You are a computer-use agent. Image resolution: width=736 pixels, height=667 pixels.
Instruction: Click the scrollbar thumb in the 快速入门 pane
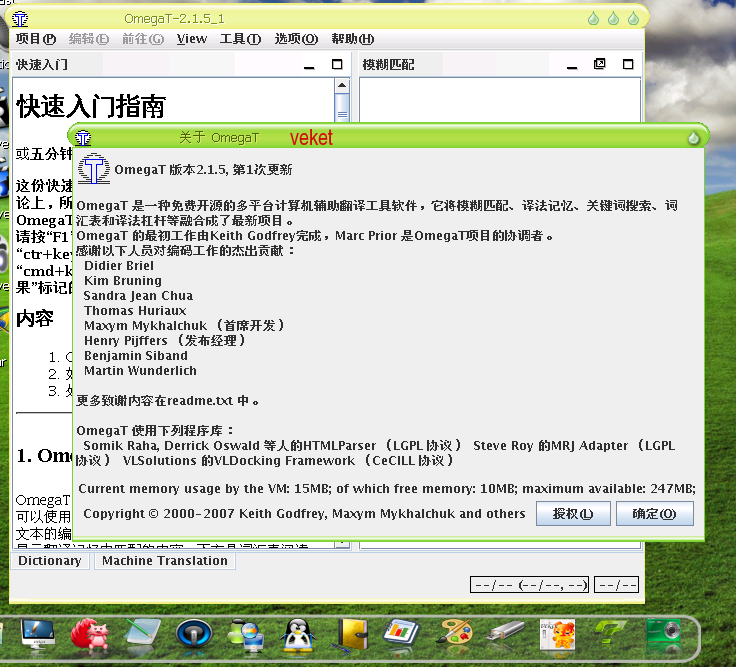coord(342,108)
